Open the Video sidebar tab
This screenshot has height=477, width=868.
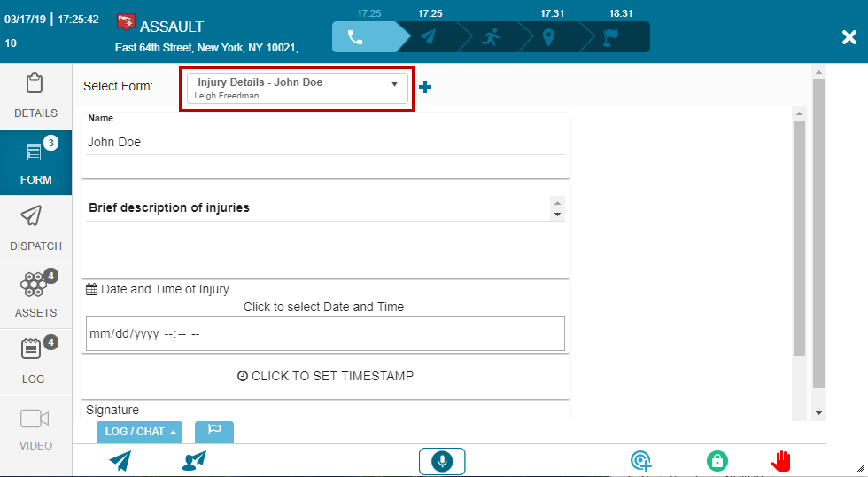[x=35, y=429]
